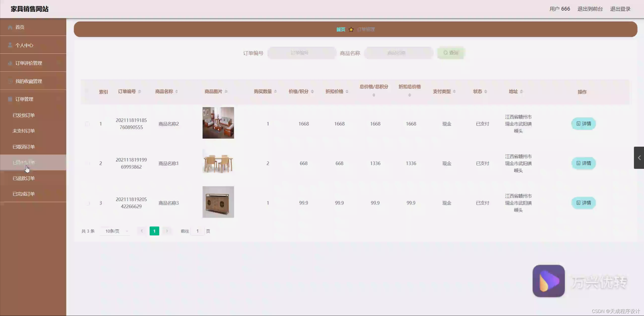The width and height of the screenshot is (644, 316).
Task: Click the star icon in breadcrumb bar
Action: [x=351, y=30]
